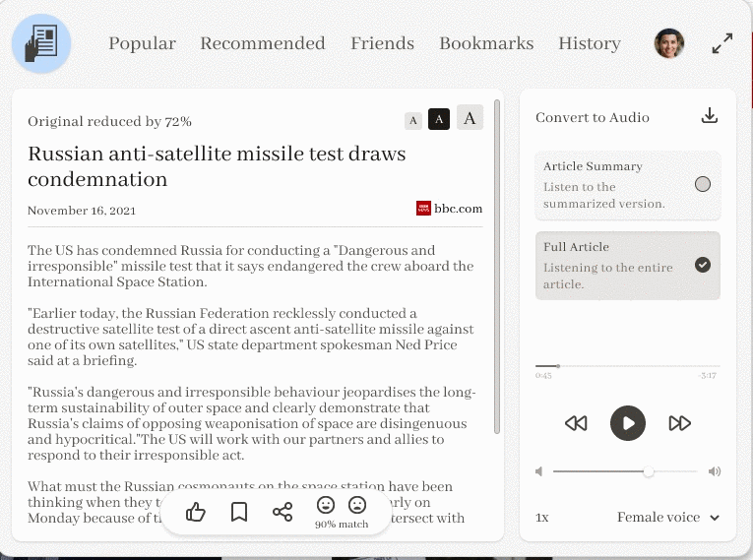Click the article headline text
Screen dimensions: 753x560
218,166
